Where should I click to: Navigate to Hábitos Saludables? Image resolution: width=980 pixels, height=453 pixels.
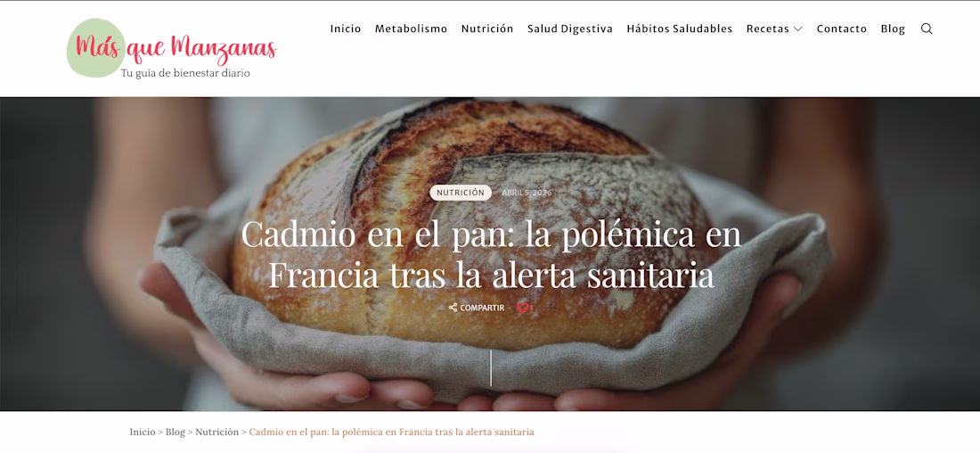tap(680, 29)
